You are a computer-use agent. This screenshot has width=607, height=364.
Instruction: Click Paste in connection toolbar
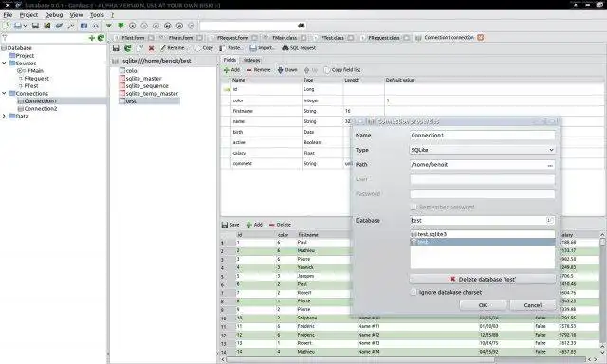[x=230, y=48]
